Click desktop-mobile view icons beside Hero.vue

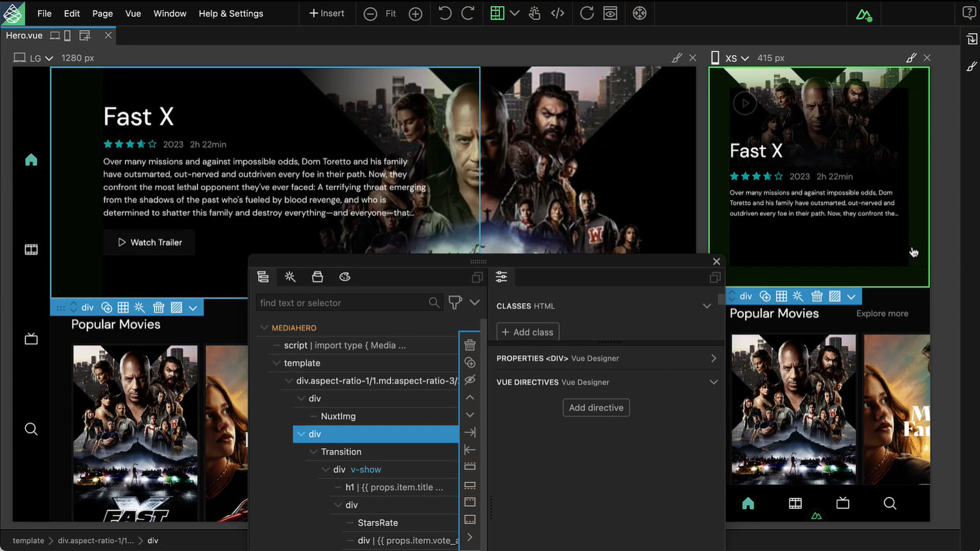click(x=60, y=35)
